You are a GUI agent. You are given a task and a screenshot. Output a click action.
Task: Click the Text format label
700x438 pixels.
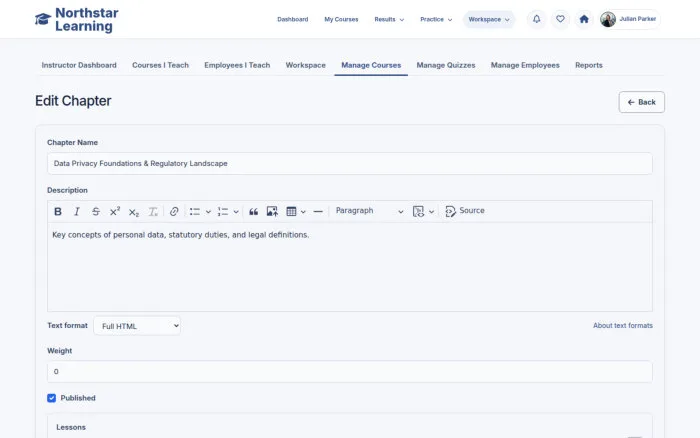pos(67,325)
